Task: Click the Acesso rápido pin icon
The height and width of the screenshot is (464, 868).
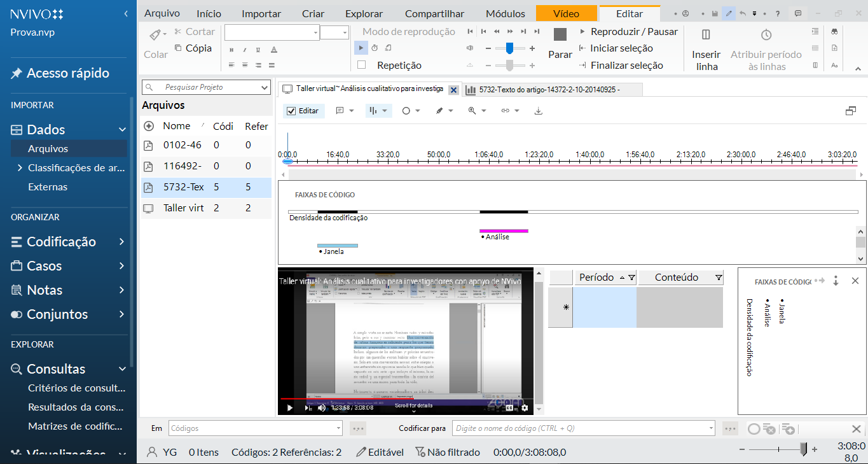Action: pos(17,74)
